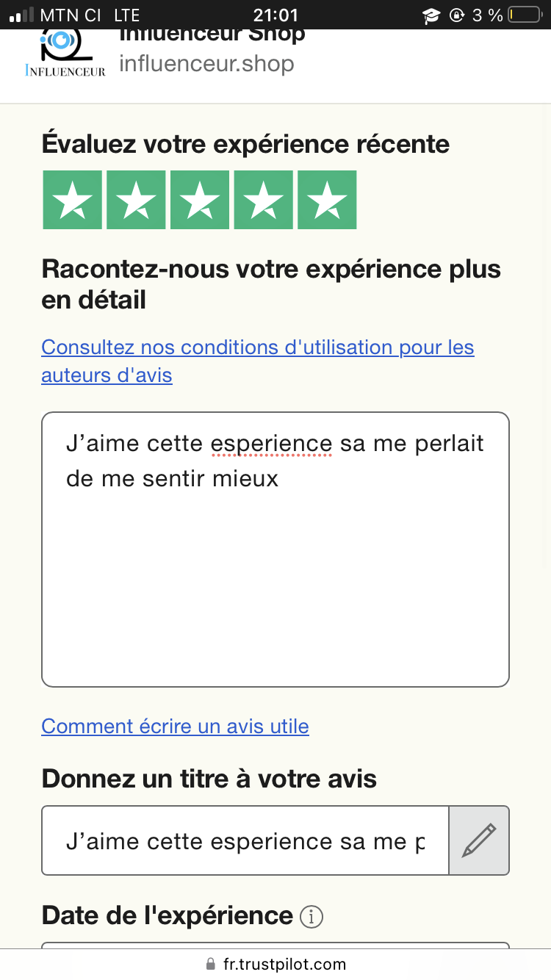The width and height of the screenshot is (551, 980).
Task: Tap the graduation cap status icon
Action: pyautogui.click(x=431, y=15)
